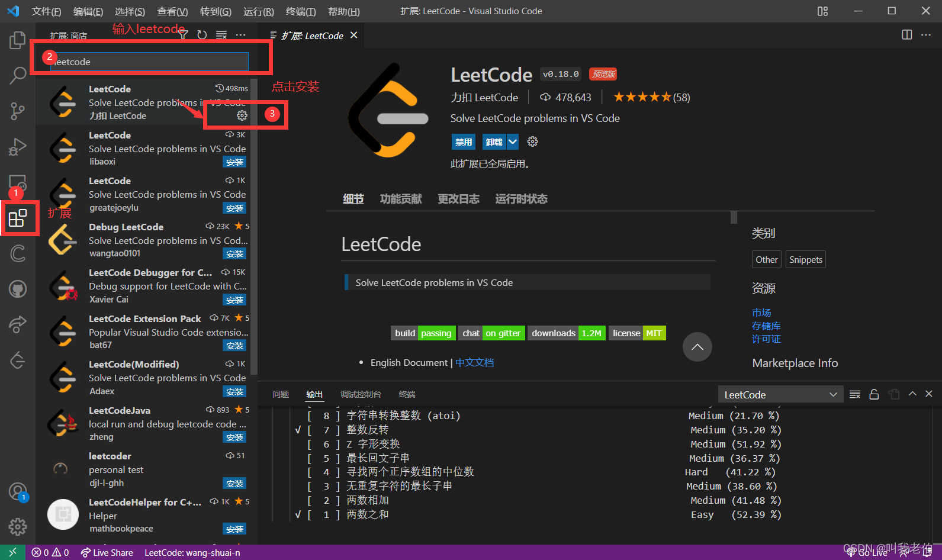Switch to the 运行时状态 tab
Viewport: 942px width, 560px height.
pyautogui.click(x=521, y=199)
